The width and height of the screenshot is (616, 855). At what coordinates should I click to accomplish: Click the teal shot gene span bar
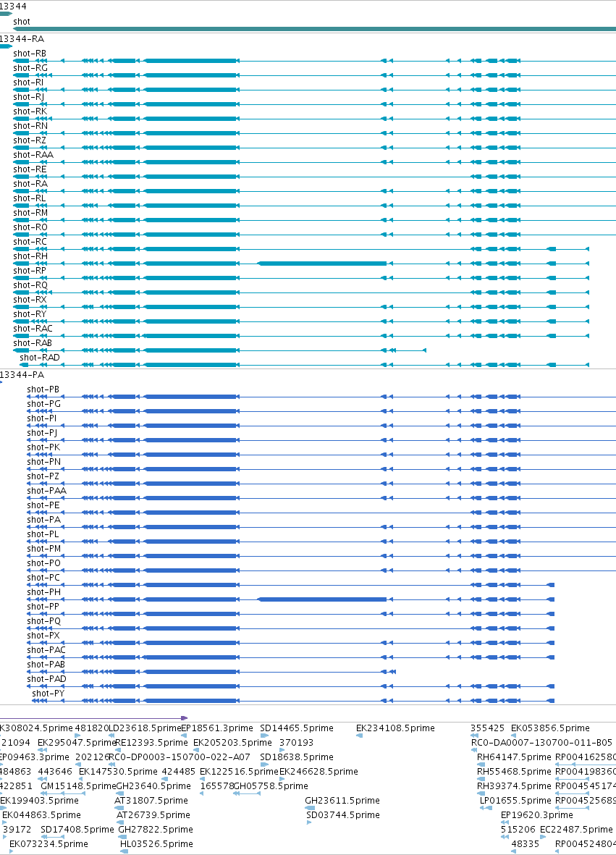click(315, 29)
